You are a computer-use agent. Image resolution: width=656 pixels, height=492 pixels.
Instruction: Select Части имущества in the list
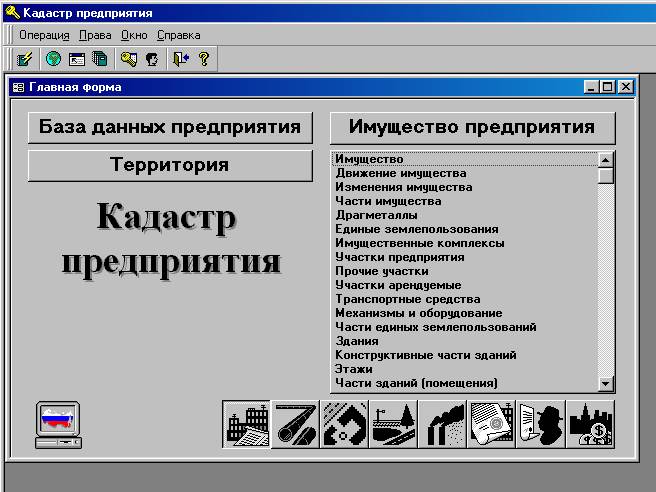click(x=465, y=201)
